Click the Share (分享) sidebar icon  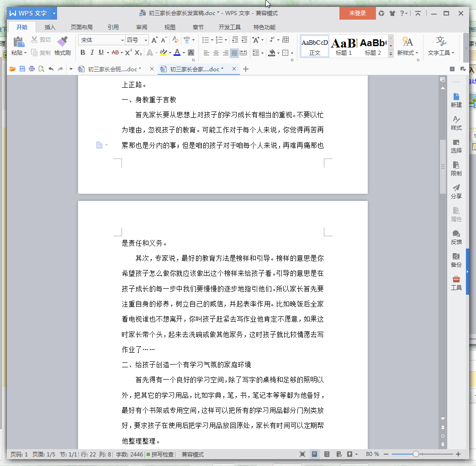(x=456, y=191)
